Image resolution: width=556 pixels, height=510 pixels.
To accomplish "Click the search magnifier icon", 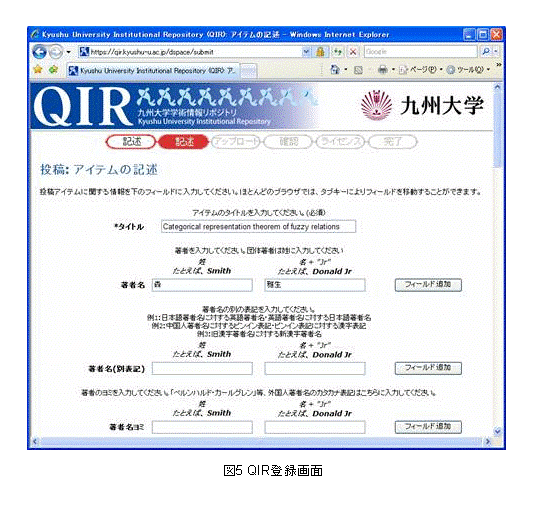I will 486,52.
